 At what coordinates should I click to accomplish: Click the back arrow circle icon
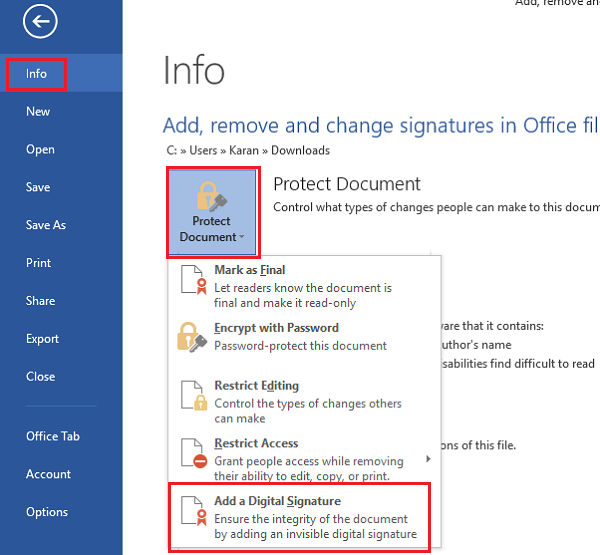40,21
